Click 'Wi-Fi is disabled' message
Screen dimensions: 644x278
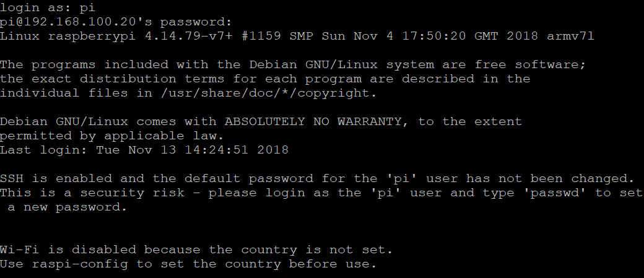click(x=67, y=250)
